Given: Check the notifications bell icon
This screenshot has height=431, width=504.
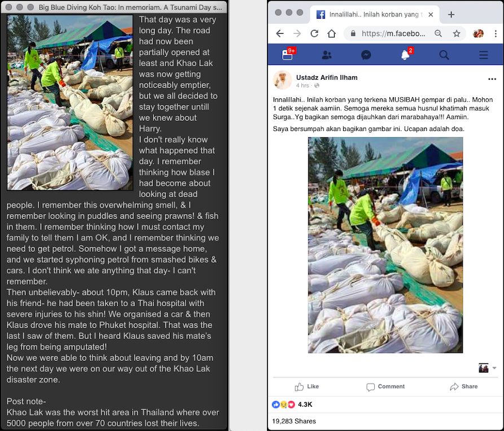Looking at the screenshot, I should 405,55.
